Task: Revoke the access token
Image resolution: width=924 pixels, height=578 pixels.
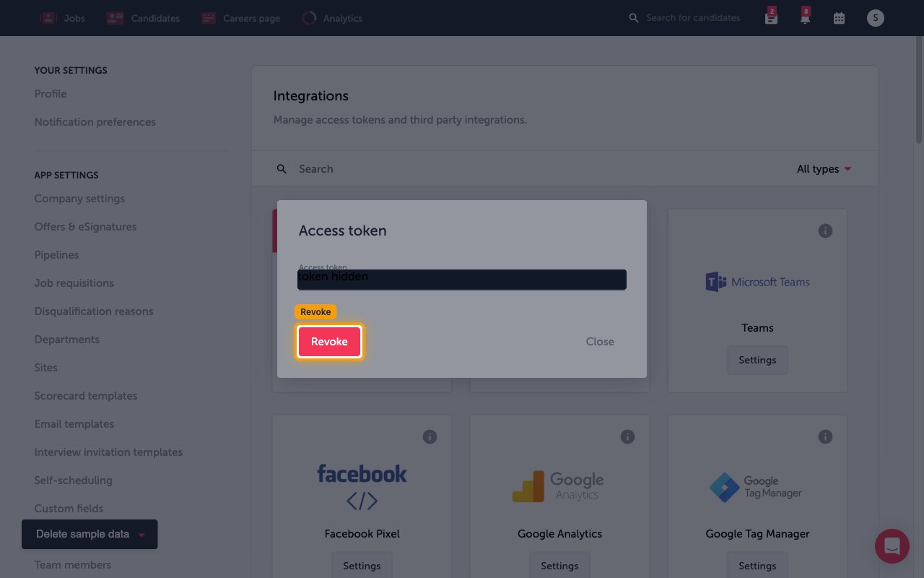Action: point(329,342)
